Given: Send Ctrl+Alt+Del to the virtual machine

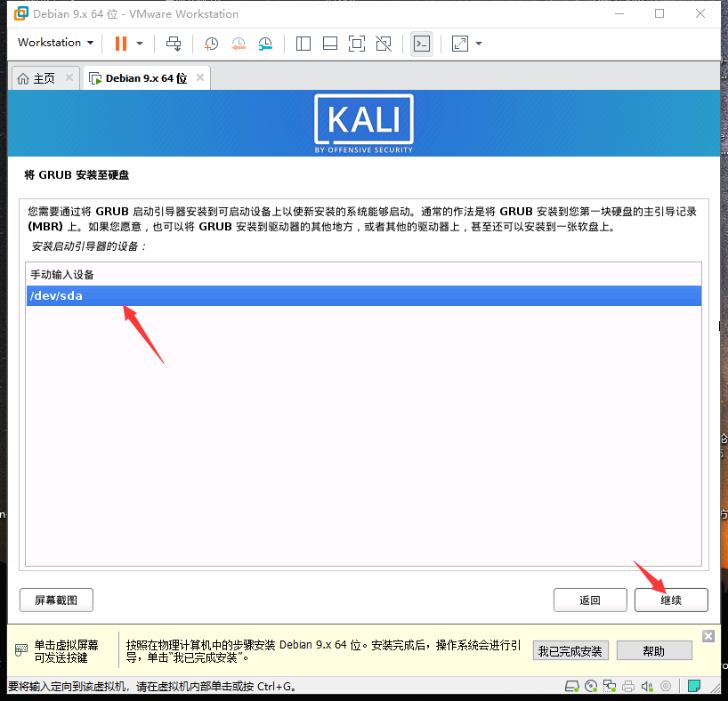Looking at the screenshot, I should pyautogui.click(x=174, y=44).
